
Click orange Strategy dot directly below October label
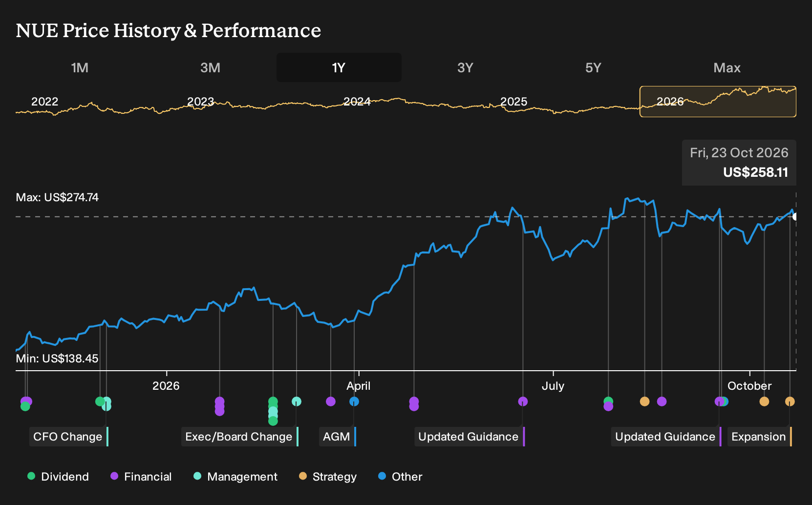pyautogui.click(x=764, y=401)
